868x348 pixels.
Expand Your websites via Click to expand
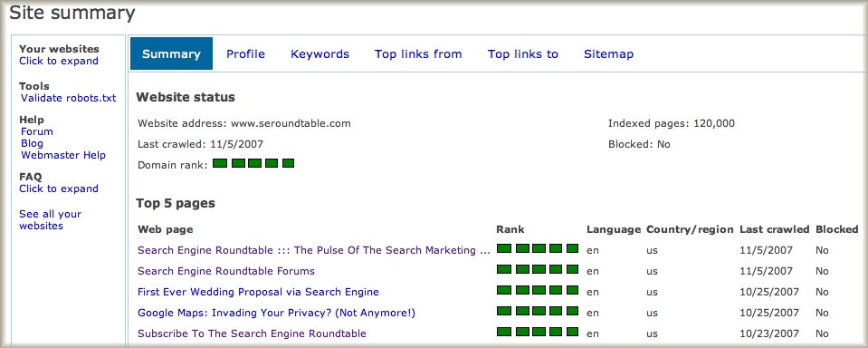click(59, 61)
